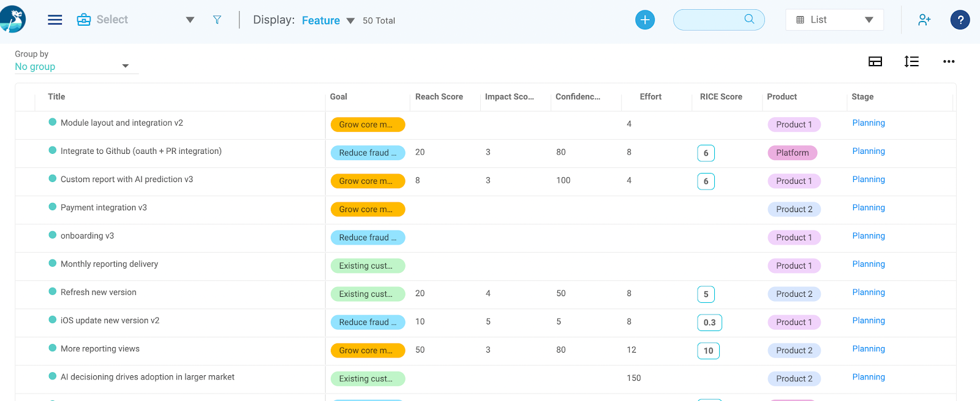Expand the Group by No group dropdown
This screenshot has height=401, width=980.
pyautogui.click(x=77, y=66)
